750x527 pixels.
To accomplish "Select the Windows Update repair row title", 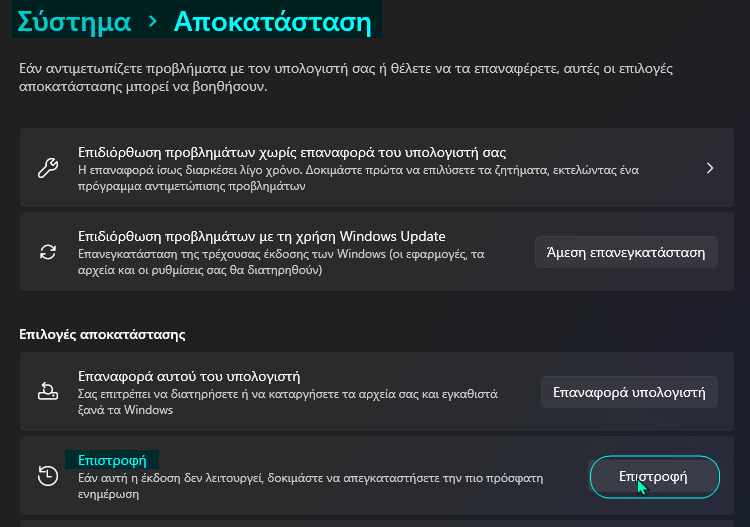I will point(261,236).
